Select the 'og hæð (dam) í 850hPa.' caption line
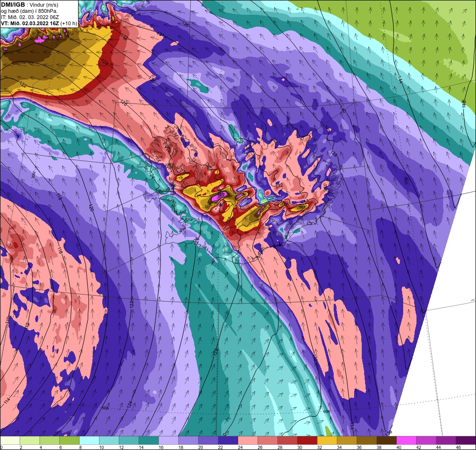Viewport: 476px width, 450px height. (30, 11)
